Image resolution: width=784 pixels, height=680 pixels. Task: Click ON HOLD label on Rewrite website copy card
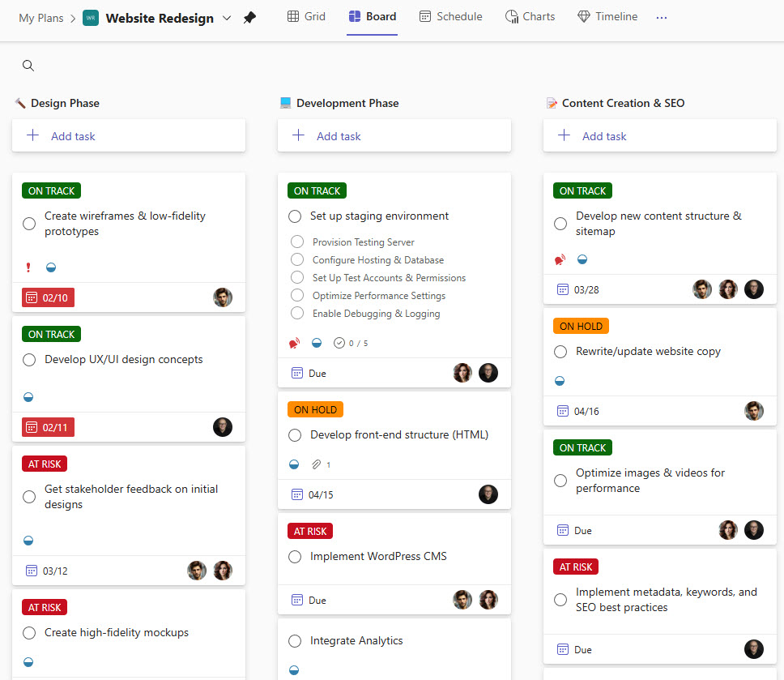pyautogui.click(x=581, y=327)
